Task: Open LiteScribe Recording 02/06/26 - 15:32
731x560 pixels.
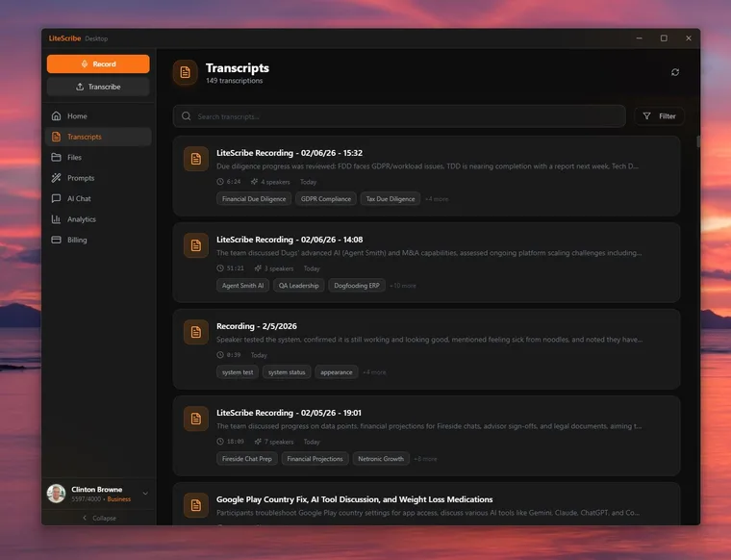Action: (x=426, y=176)
